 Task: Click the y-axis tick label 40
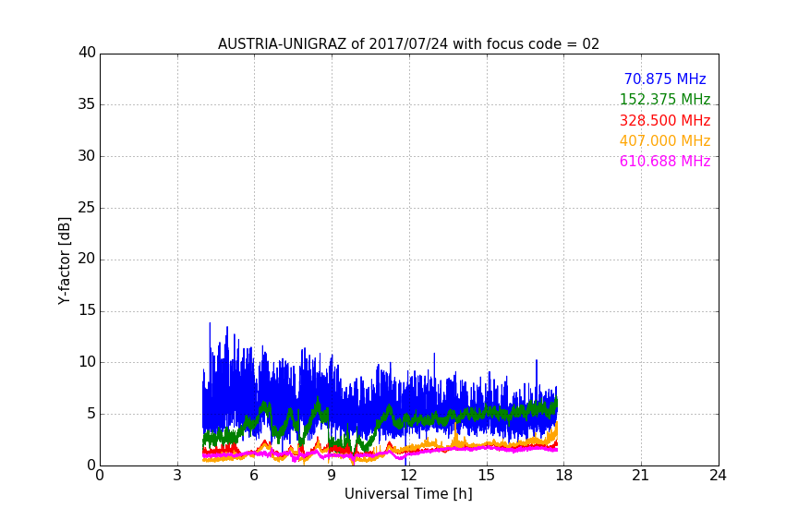(87, 53)
